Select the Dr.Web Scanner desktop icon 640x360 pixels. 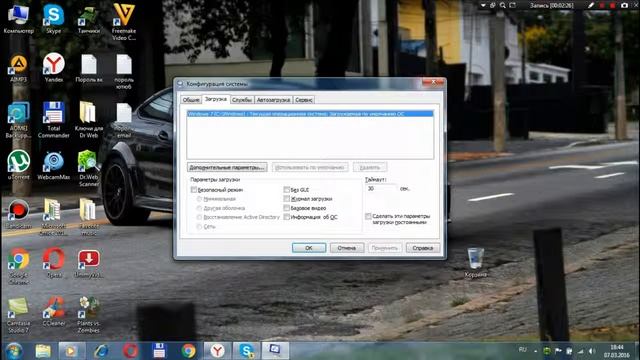click(89, 168)
